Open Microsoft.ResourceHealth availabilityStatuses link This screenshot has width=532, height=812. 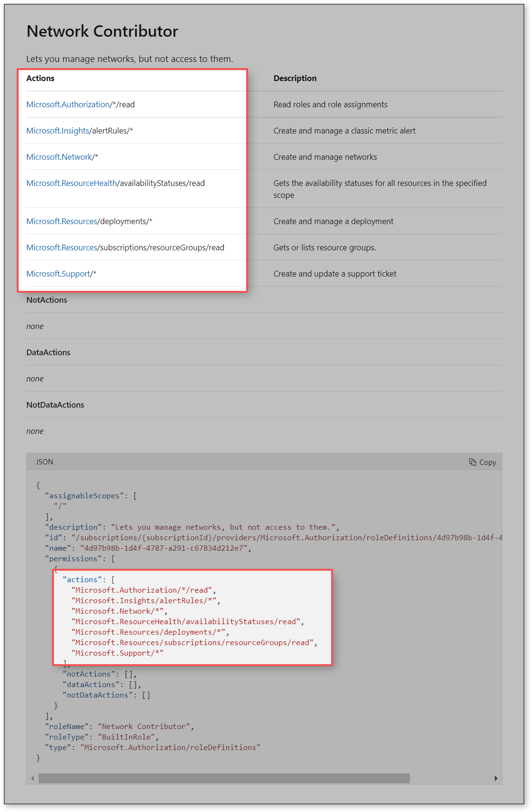(x=72, y=183)
